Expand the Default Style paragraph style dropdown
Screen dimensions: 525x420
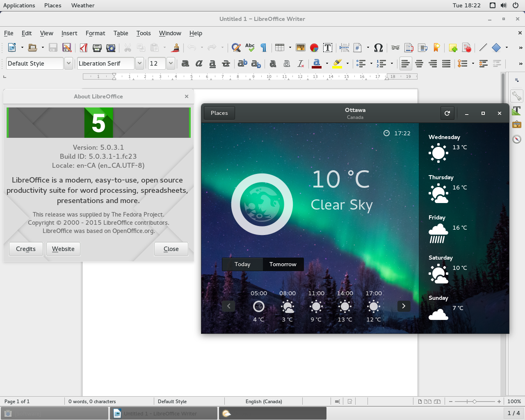point(69,64)
